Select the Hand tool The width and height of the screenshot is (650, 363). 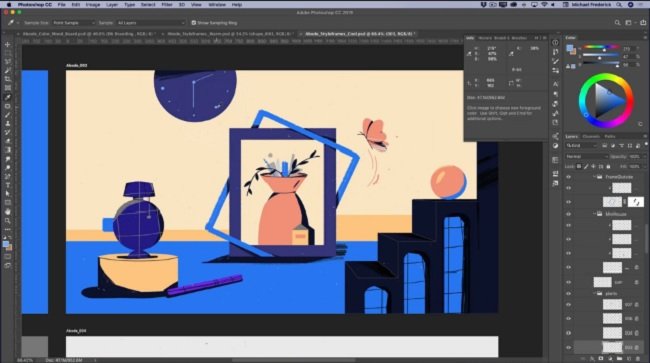point(8,212)
